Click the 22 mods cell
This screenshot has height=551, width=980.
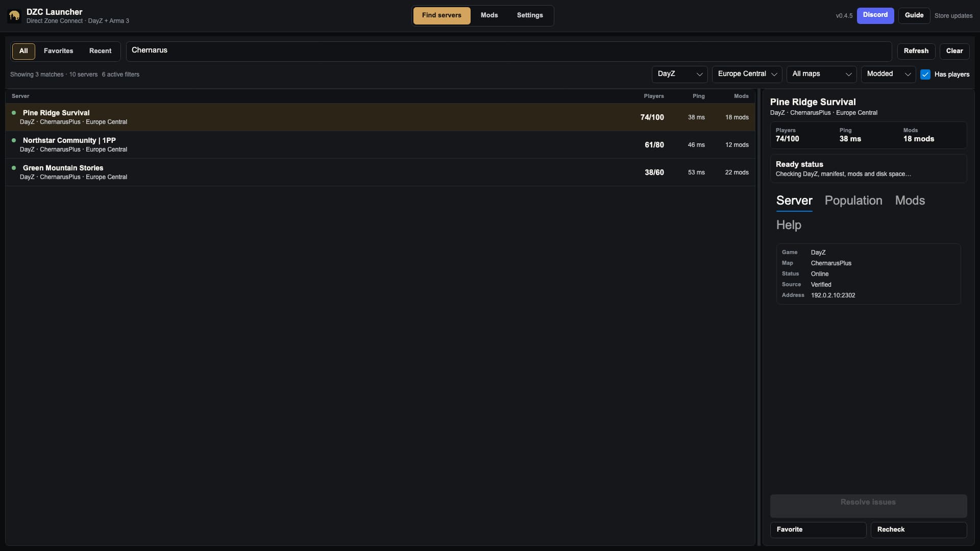[x=737, y=172]
